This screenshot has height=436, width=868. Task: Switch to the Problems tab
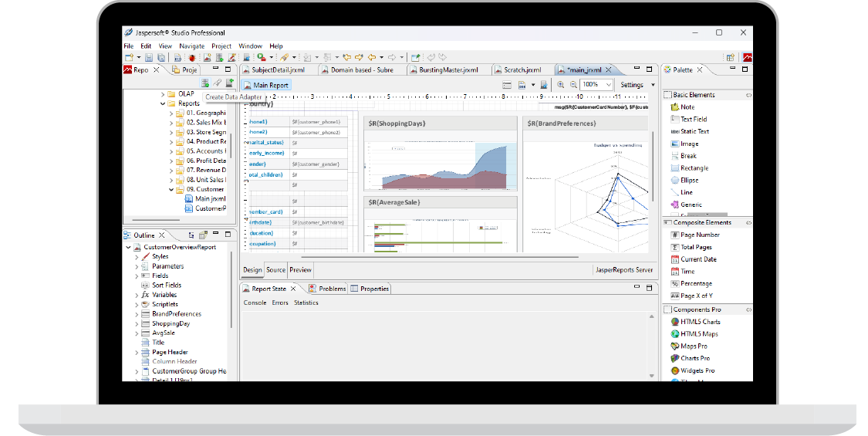tap(327, 289)
